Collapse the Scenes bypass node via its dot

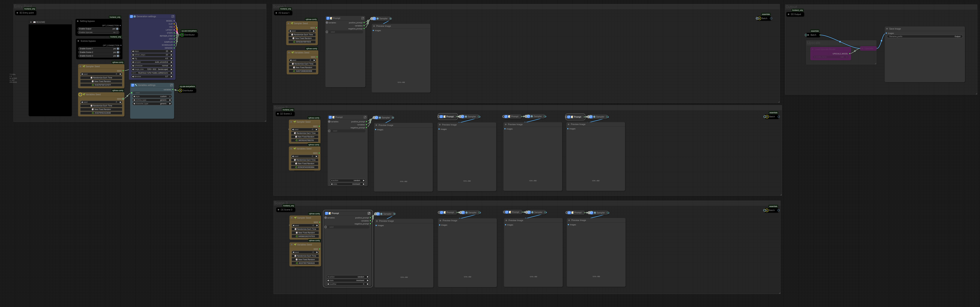pos(78,41)
